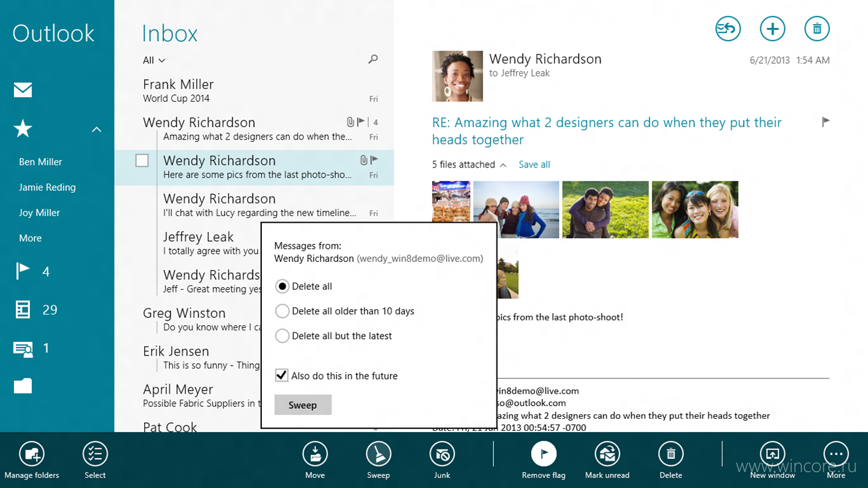Click the flag icon on selected Wendy Richardson row
Image resolution: width=868 pixels, height=488 pixels.
(374, 160)
